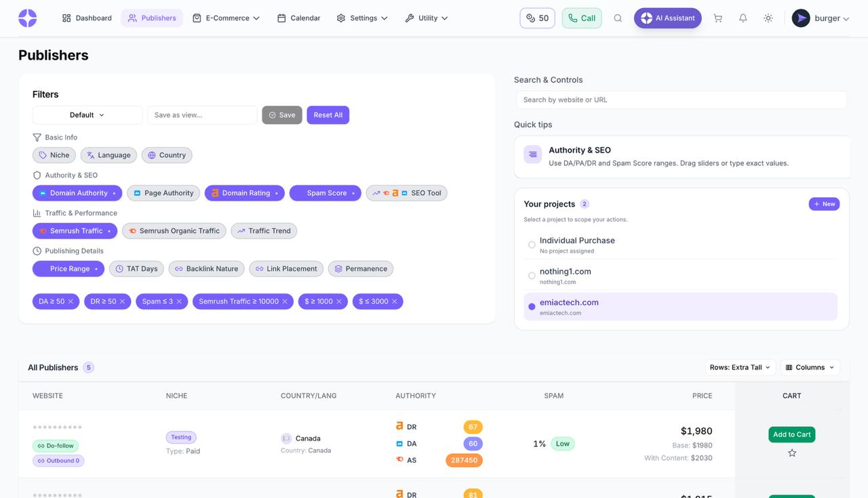Select nothing1.com project radio
The width and height of the screenshot is (868, 498).
pos(532,276)
